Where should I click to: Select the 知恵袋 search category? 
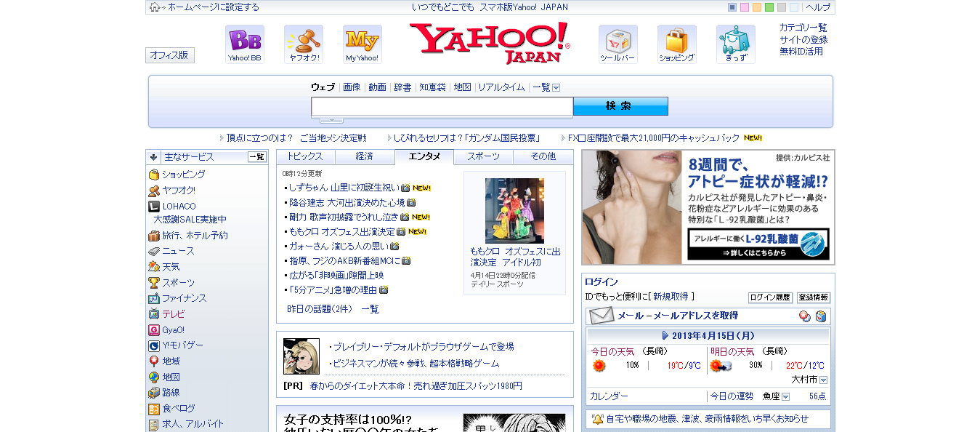pos(432,87)
